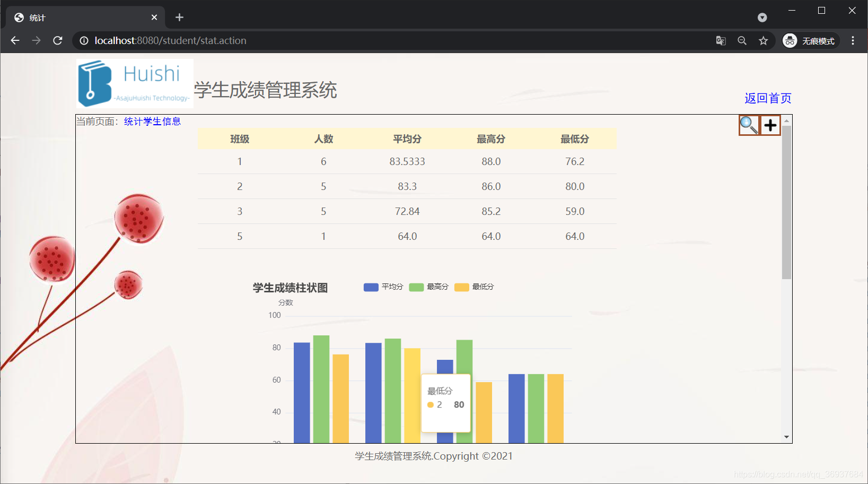Toggle 最低分 legend item

(475, 287)
